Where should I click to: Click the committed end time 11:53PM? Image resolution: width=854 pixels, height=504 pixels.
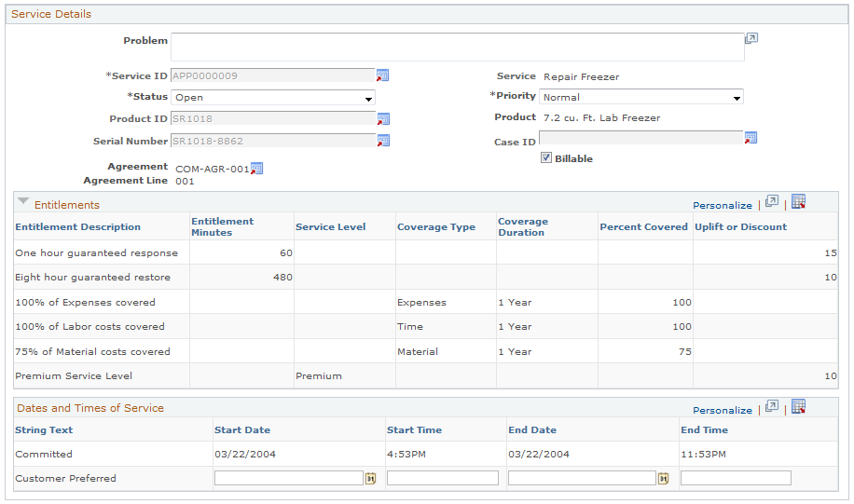[703, 454]
